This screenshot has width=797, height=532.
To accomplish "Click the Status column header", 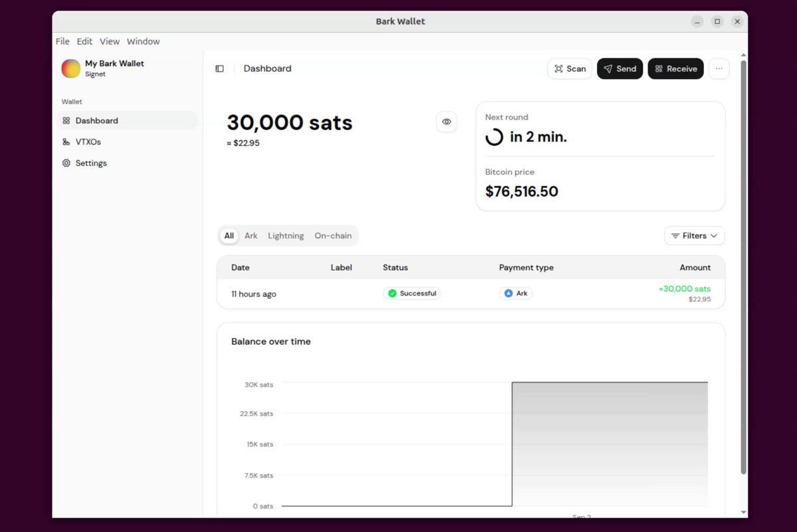I will pos(395,268).
